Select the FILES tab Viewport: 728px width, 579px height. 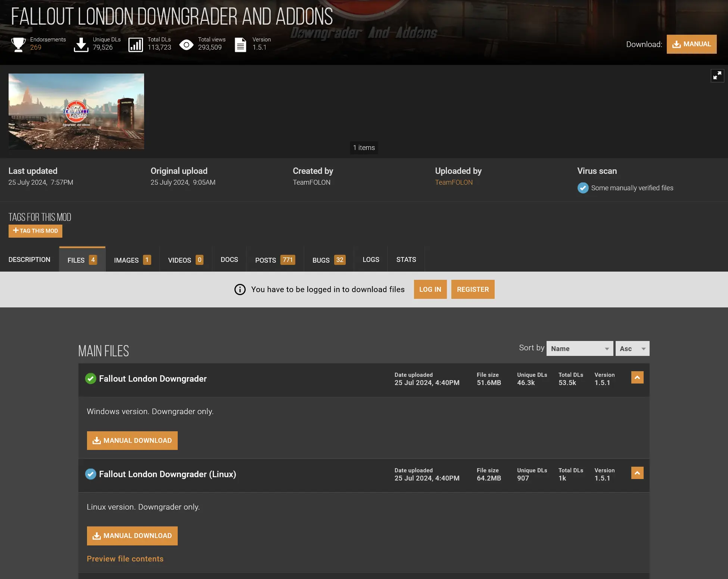82,260
